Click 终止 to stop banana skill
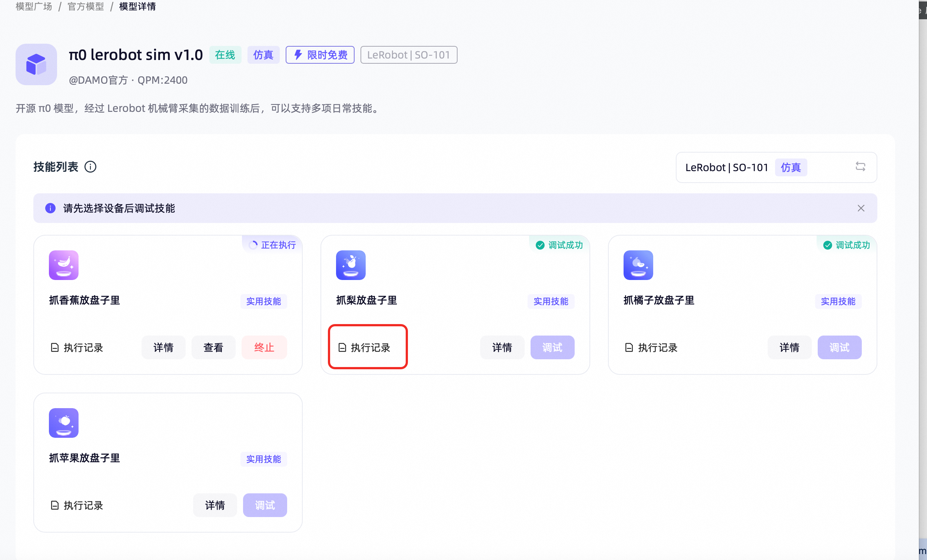Image resolution: width=927 pixels, height=560 pixels. click(264, 347)
